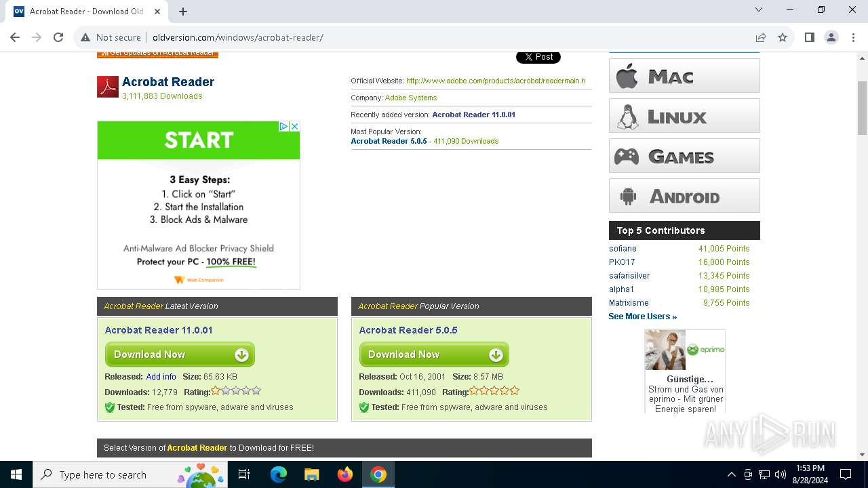Open Acrobat Reader 5.0.5 version heading
This screenshot has height=488, width=868.
pyautogui.click(x=408, y=330)
